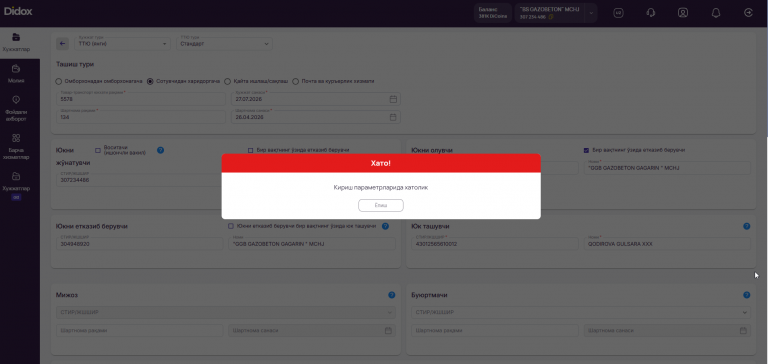Open Мижоз СТИР/ЖШШИР dropdown
The height and width of the screenshot is (364, 768).
(226, 312)
